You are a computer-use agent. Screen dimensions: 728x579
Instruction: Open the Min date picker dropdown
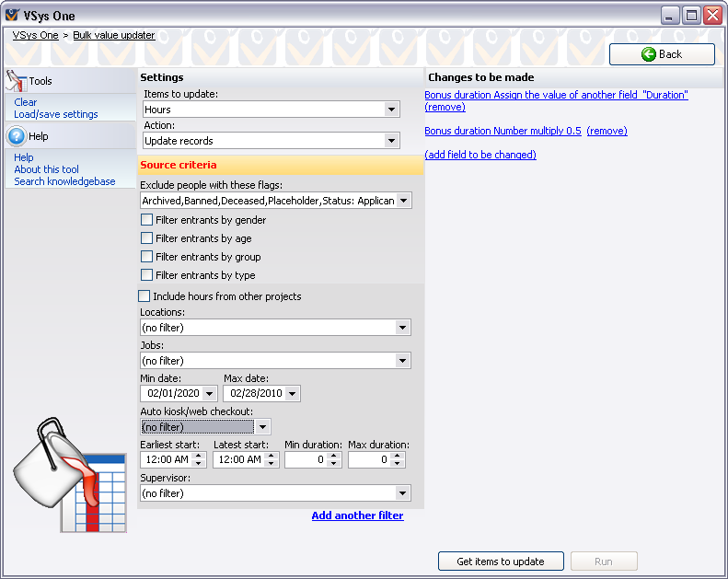tap(210, 394)
